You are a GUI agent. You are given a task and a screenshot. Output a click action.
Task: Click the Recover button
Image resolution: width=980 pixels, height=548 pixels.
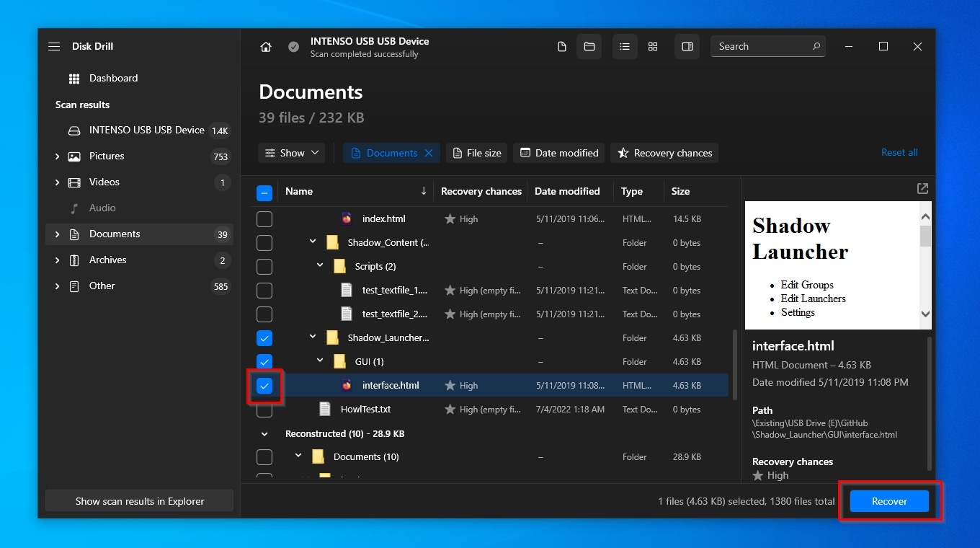point(889,501)
